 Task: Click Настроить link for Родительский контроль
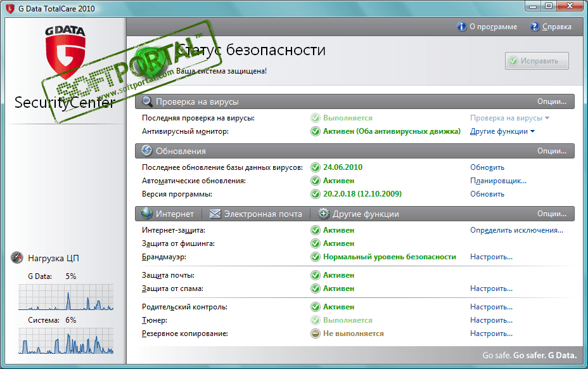[x=491, y=307]
